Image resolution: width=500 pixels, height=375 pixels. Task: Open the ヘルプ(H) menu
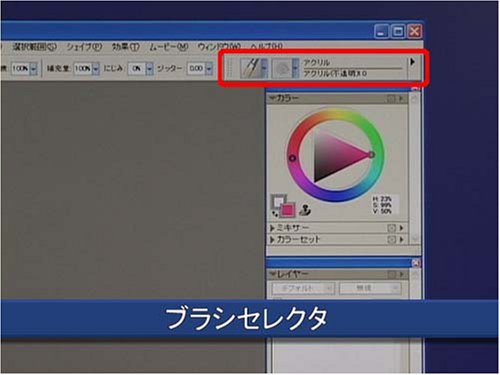tap(266, 47)
